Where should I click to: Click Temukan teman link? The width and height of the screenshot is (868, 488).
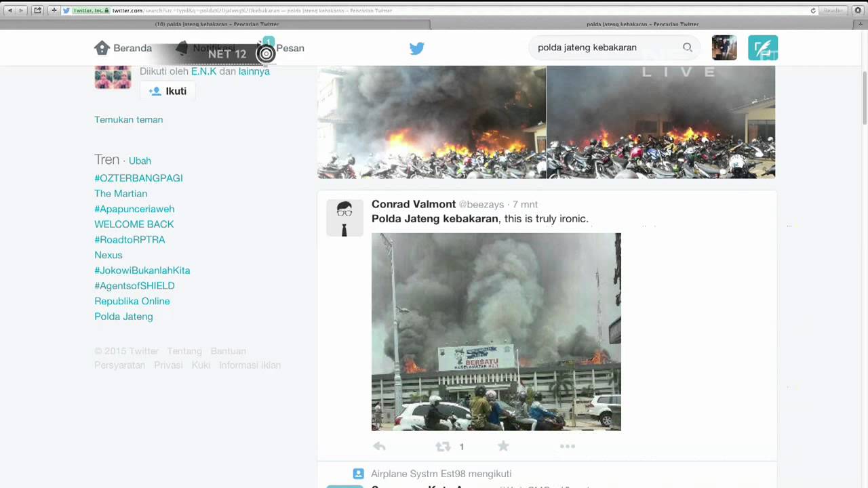(129, 120)
